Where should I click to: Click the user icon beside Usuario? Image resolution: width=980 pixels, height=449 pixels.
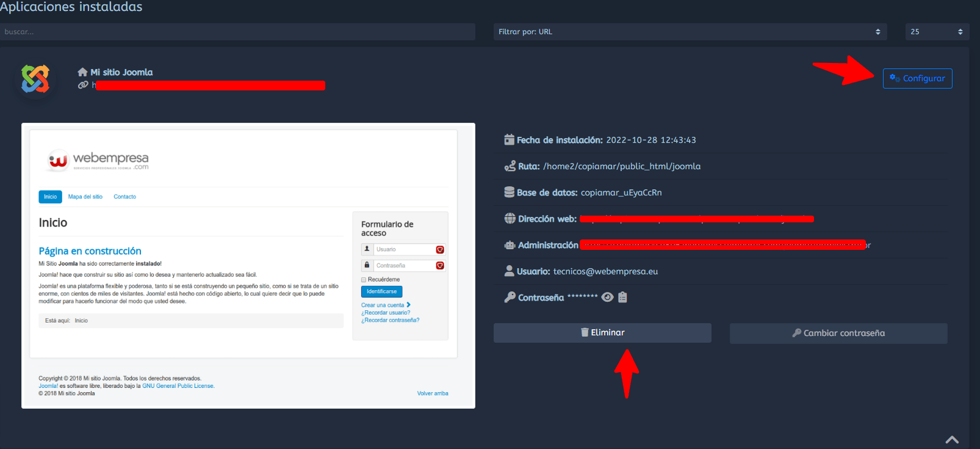tap(509, 271)
